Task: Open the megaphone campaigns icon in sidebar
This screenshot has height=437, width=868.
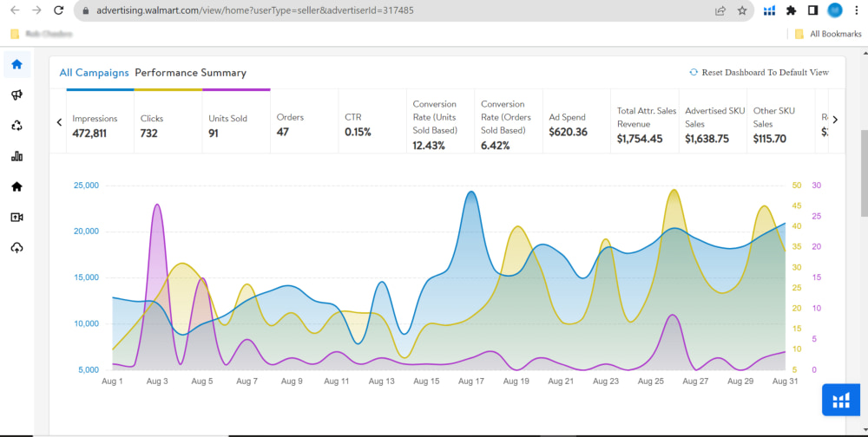Action: point(16,95)
